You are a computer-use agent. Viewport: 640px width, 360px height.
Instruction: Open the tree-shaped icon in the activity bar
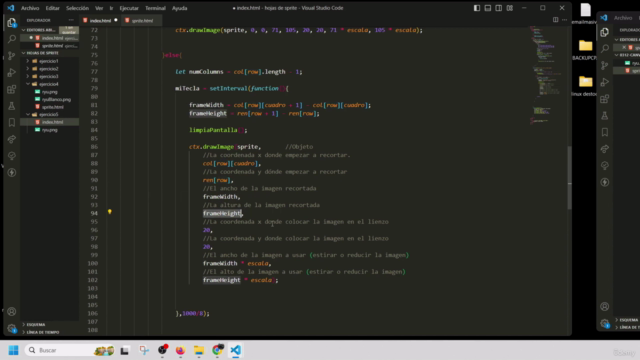pyautogui.click(x=11, y=156)
